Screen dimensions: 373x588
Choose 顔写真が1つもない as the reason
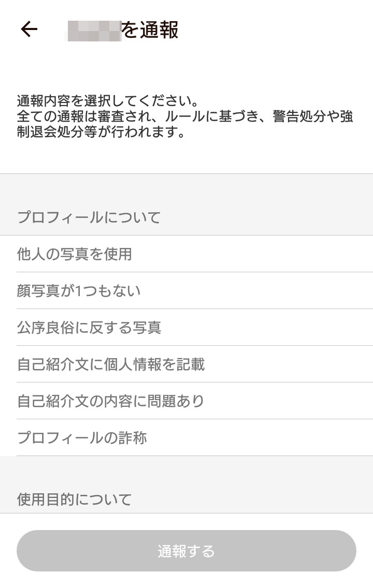click(x=187, y=290)
